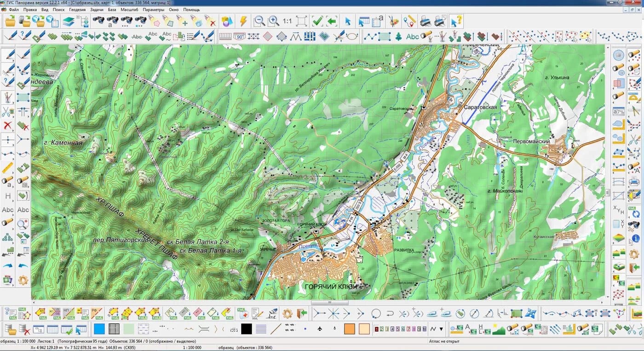The image size is (644, 351).
Task: Click the 'Атлас не открыт' status text
Action: (x=444, y=341)
